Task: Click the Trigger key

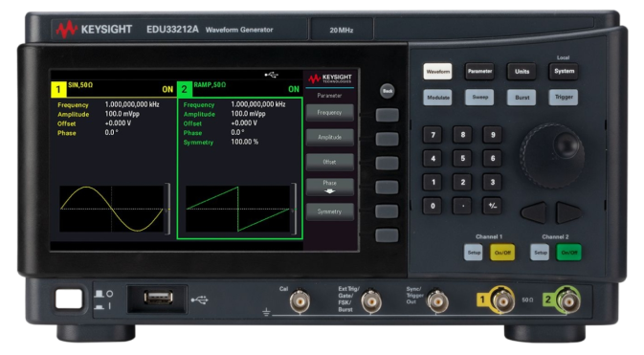Action: click(x=564, y=98)
